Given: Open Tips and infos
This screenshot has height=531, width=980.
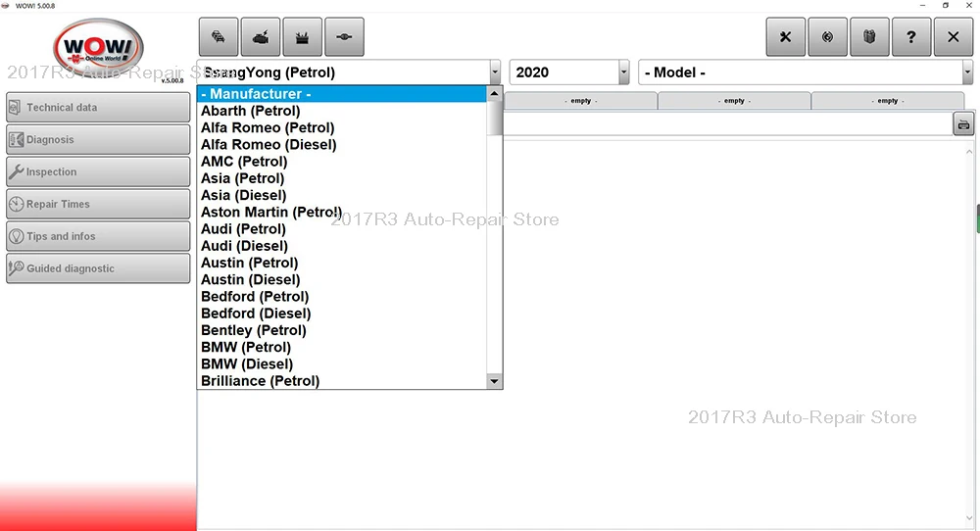Looking at the screenshot, I should point(98,236).
